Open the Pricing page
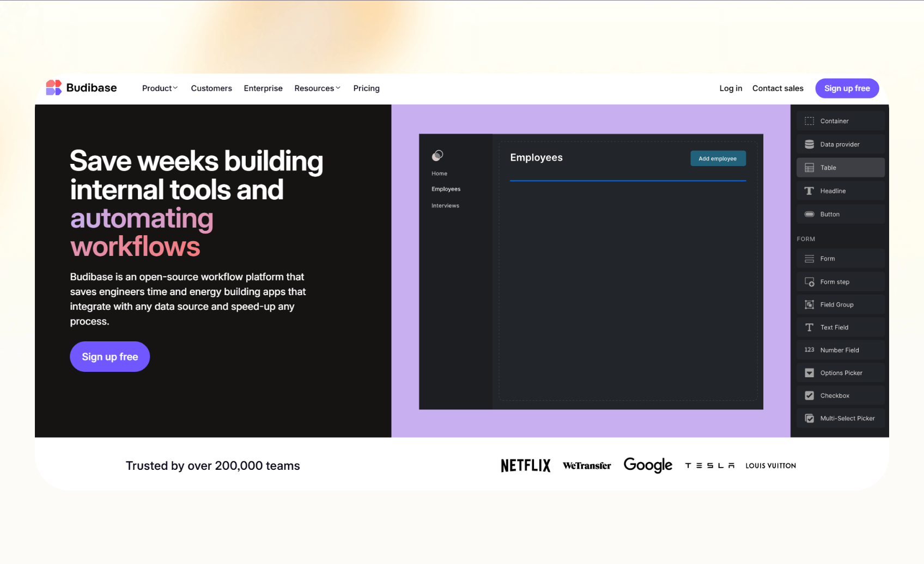 [x=366, y=88]
